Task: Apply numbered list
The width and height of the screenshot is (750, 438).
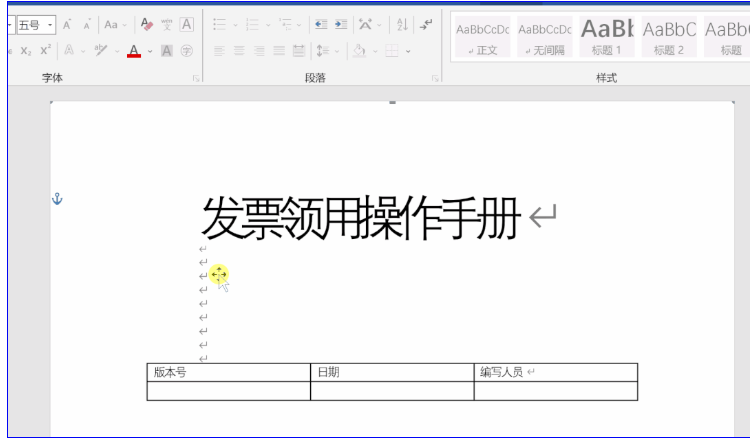Action: click(x=252, y=24)
